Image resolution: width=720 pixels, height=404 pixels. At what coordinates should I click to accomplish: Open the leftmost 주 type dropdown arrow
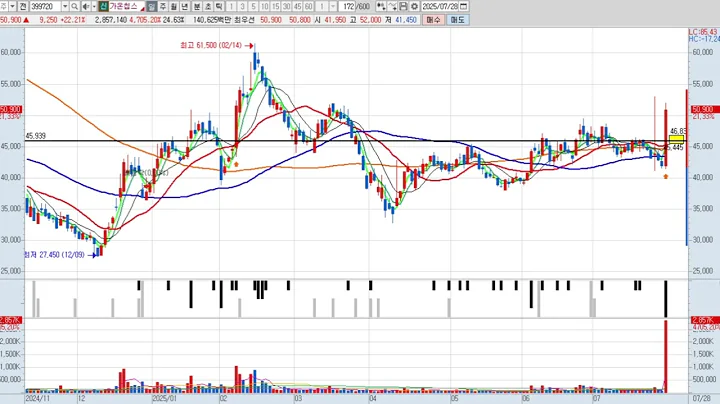point(12,6)
